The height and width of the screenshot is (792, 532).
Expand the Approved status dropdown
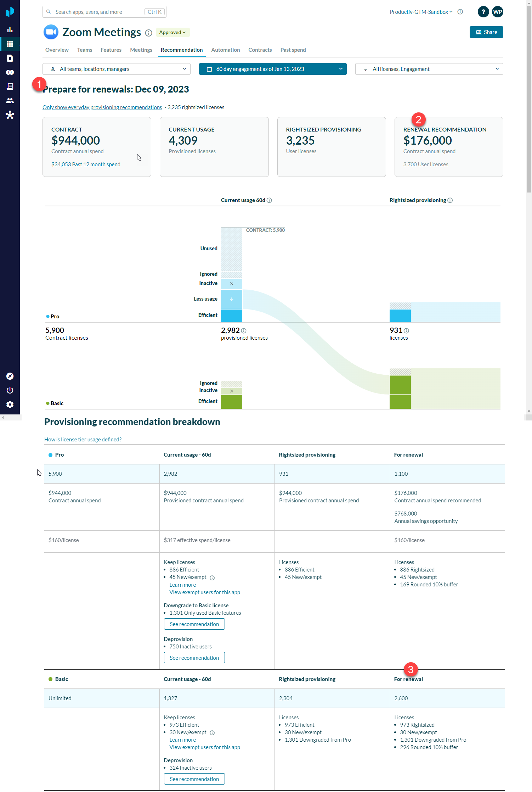tap(172, 32)
